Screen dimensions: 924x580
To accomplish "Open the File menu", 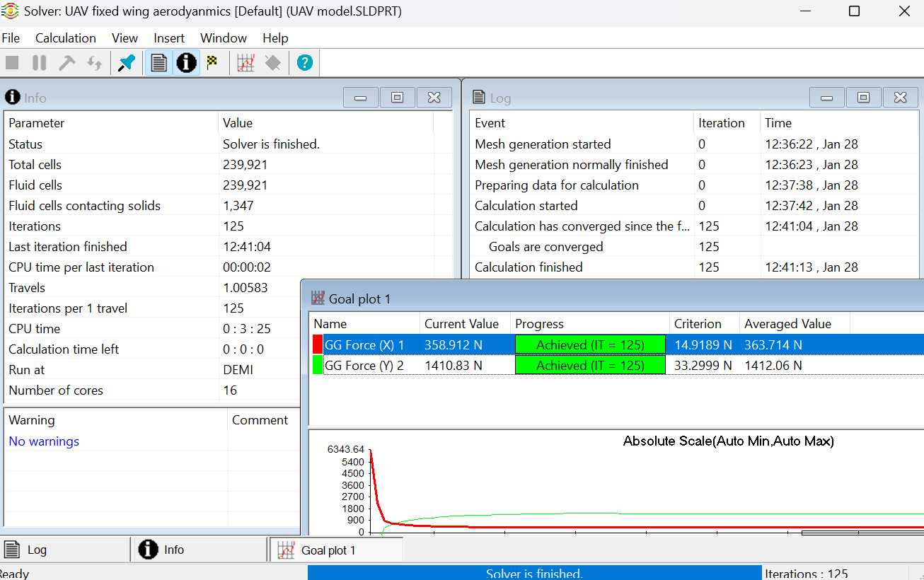I will (x=11, y=38).
